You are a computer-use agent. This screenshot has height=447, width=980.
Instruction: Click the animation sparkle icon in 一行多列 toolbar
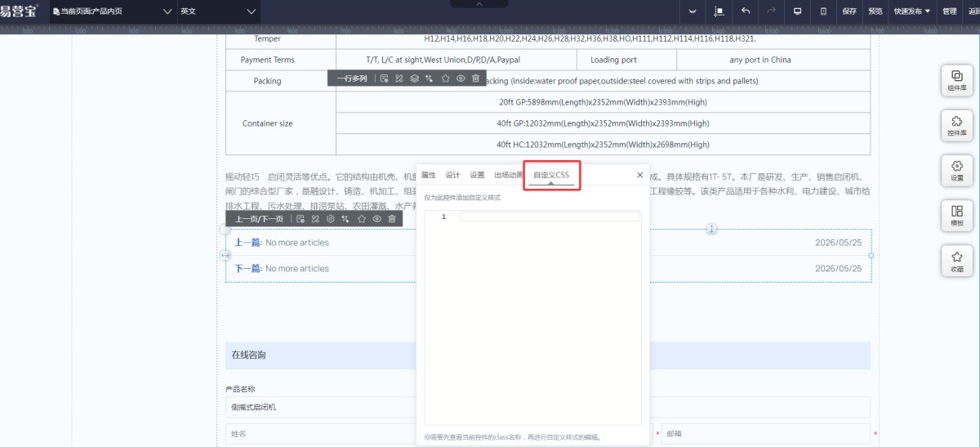(x=430, y=78)
